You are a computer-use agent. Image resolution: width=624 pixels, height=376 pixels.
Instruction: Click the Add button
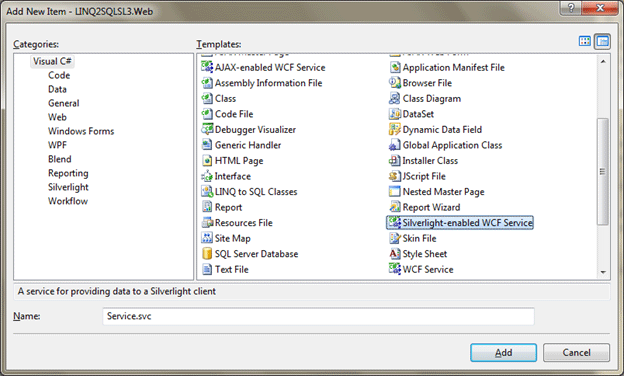(x=503, y=353)
